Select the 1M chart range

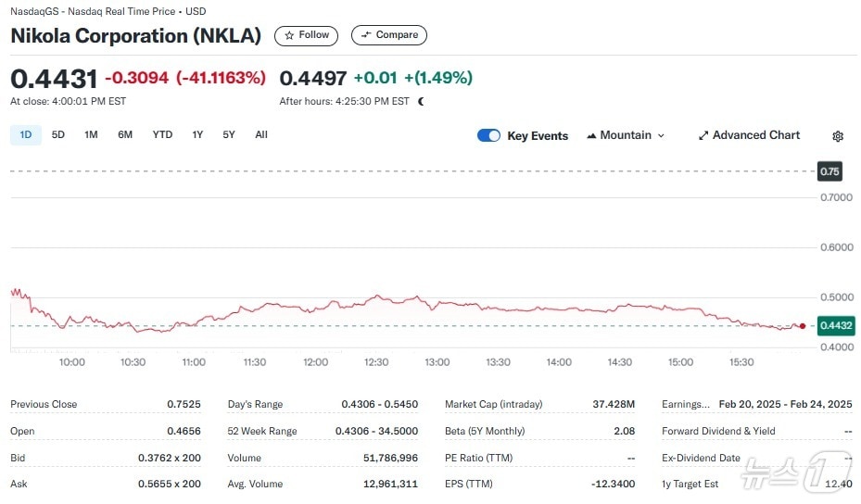point(91,135)
